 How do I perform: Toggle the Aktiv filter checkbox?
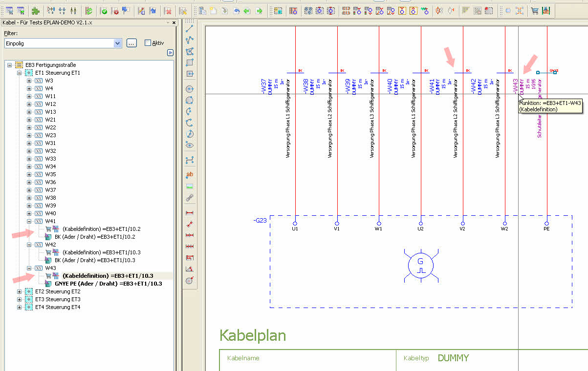(x=148, y=43)
